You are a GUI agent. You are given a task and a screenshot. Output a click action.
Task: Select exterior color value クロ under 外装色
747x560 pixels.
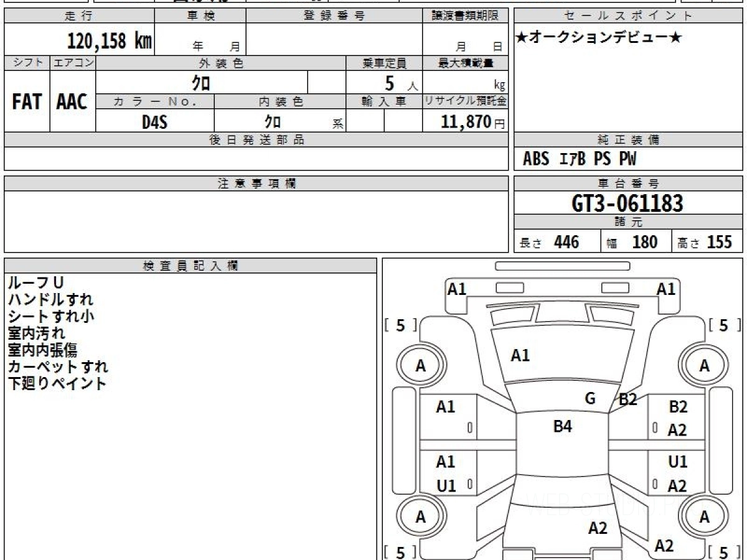(201, 82)
